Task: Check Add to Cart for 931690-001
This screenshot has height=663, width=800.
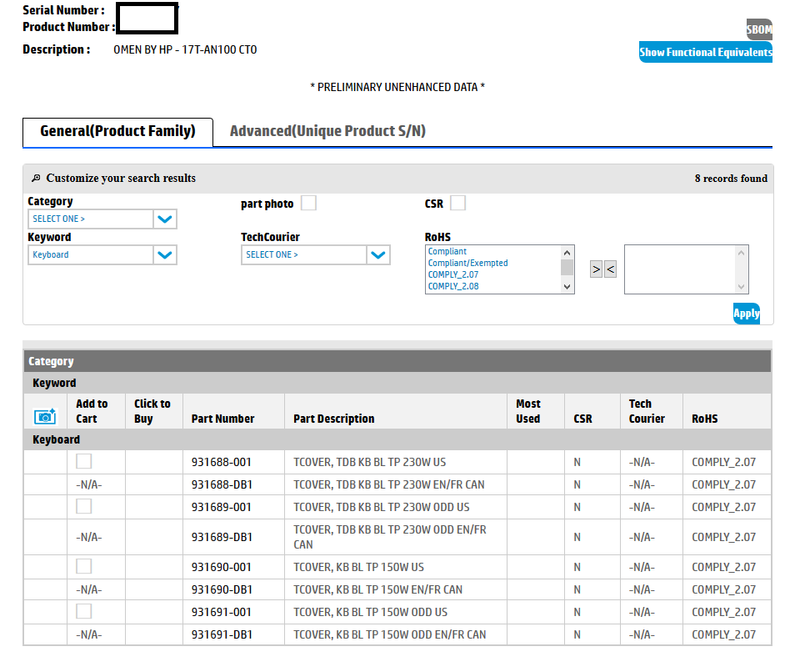Action: (x=84, y=567)
